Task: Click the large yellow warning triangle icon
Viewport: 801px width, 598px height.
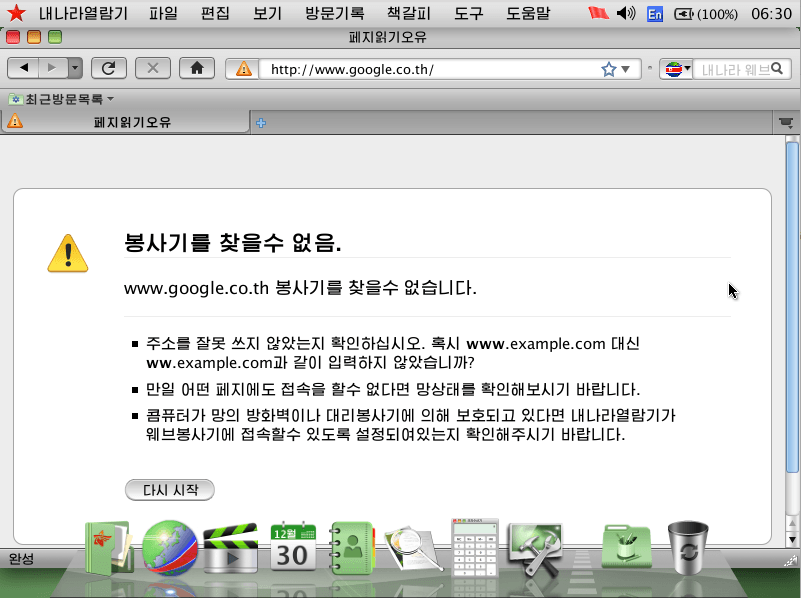Action: pos(68,253)
